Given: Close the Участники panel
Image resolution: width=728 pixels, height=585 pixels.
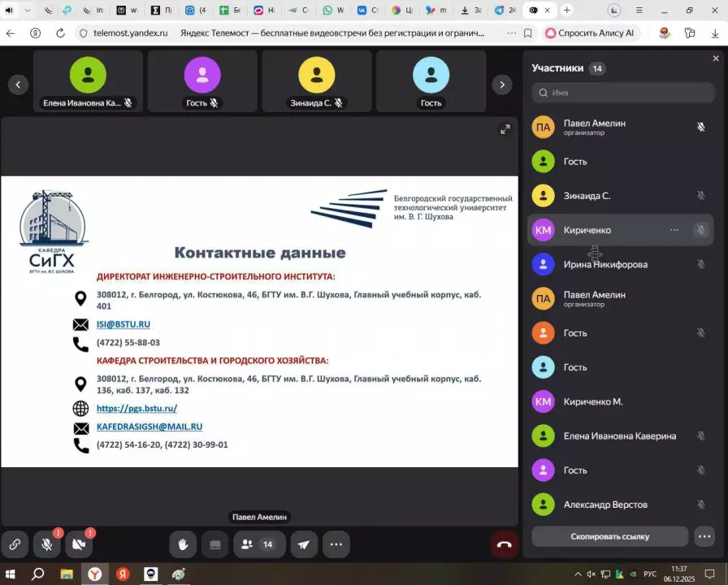Looking at the screenshot, I should point(715,58).
